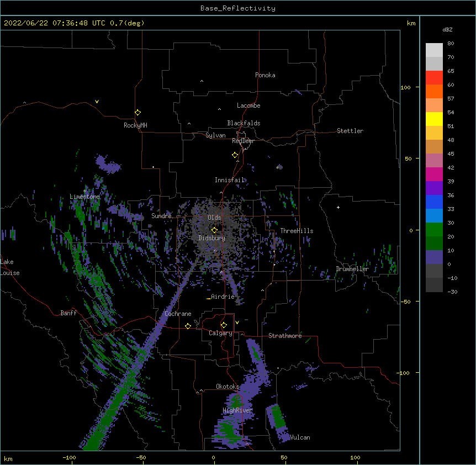The height and width of the screenshot is (465, 476).
Task: Click the -100 tick on the bottom axis
Action: click(x=69, y=457)
